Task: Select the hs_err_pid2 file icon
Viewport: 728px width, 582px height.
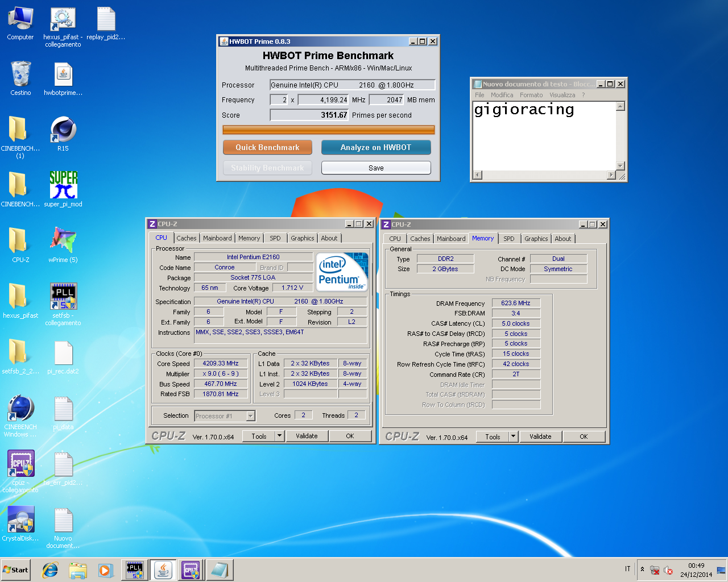Action: [63, 468]
